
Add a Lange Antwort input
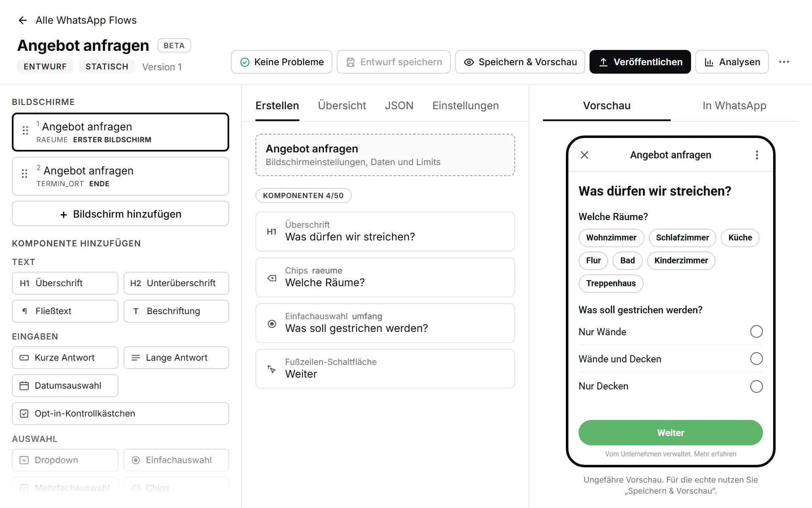click(x=176, y=358)
